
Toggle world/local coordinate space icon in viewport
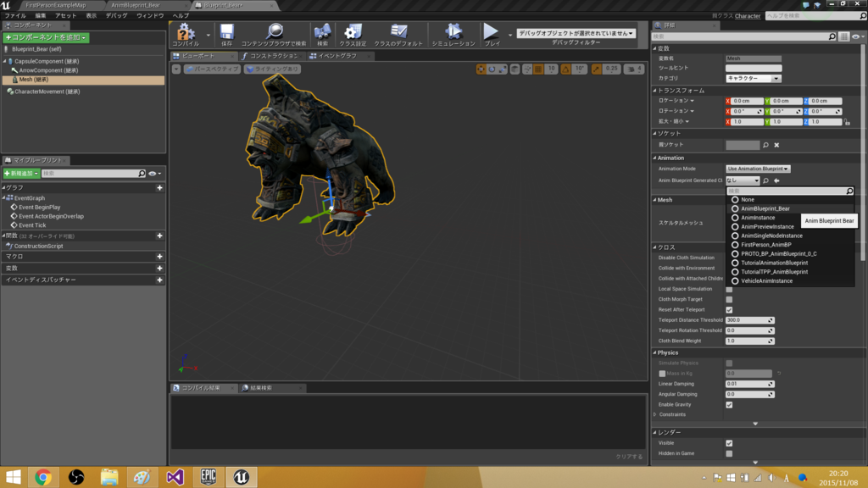515,69
